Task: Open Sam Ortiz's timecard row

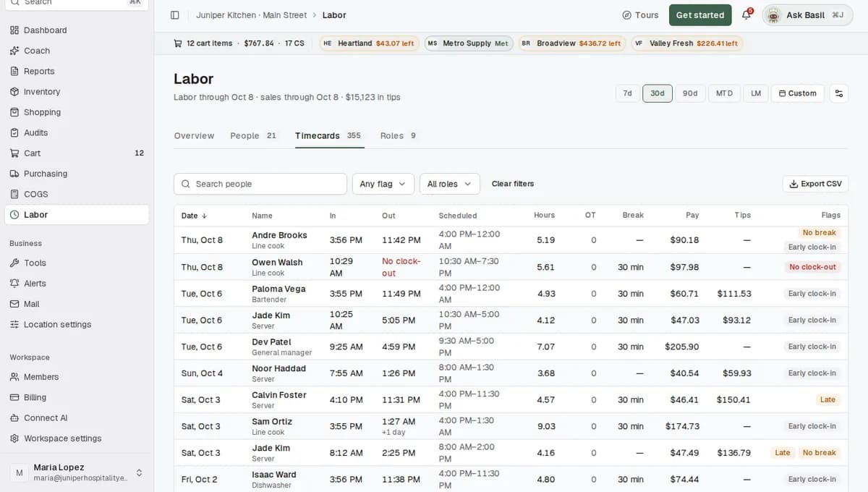Action: point(511,426)
